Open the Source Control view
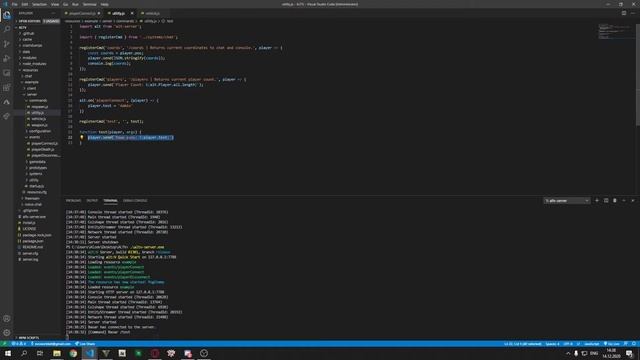This screenshot has width=640, height=360. tap(7, 44)
